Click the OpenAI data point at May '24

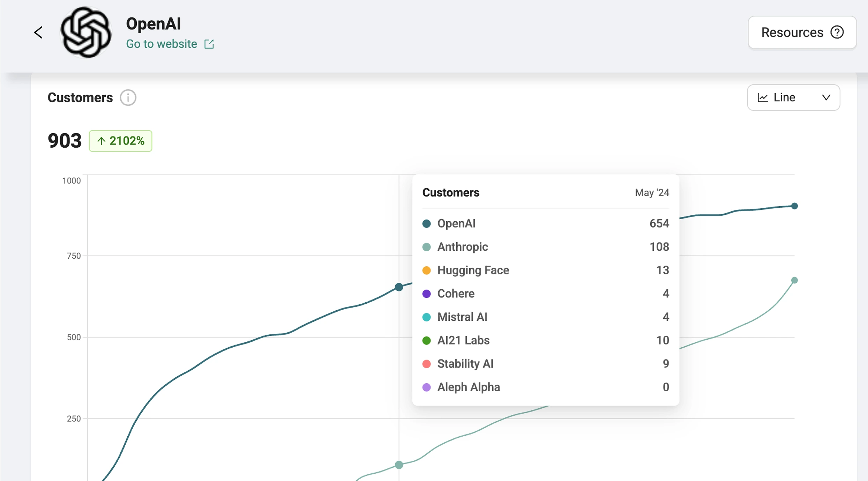pyautogui.click(x=399, y=287)
